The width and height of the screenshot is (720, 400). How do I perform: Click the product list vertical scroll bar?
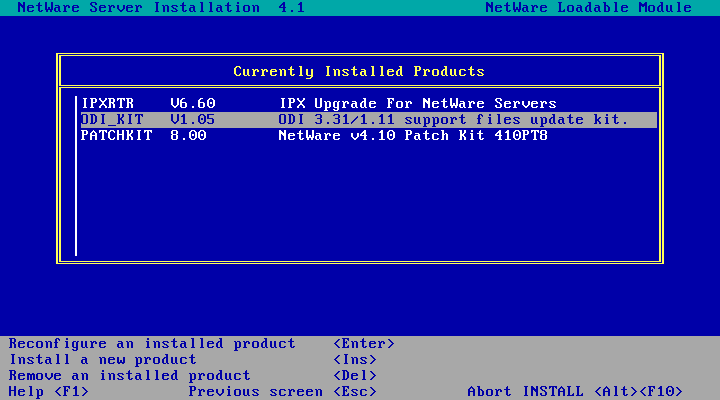point(76,176)
